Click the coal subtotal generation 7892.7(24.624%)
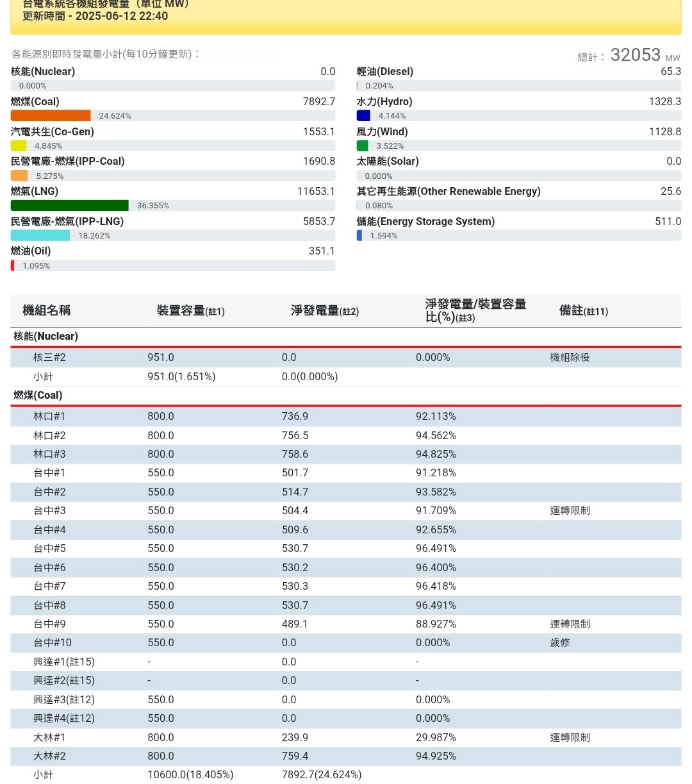The image size is (692, 784). tap(322, 775)
